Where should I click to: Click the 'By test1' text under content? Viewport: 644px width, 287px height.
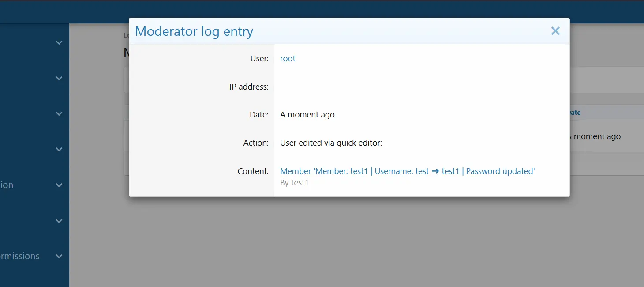[294, 182]
